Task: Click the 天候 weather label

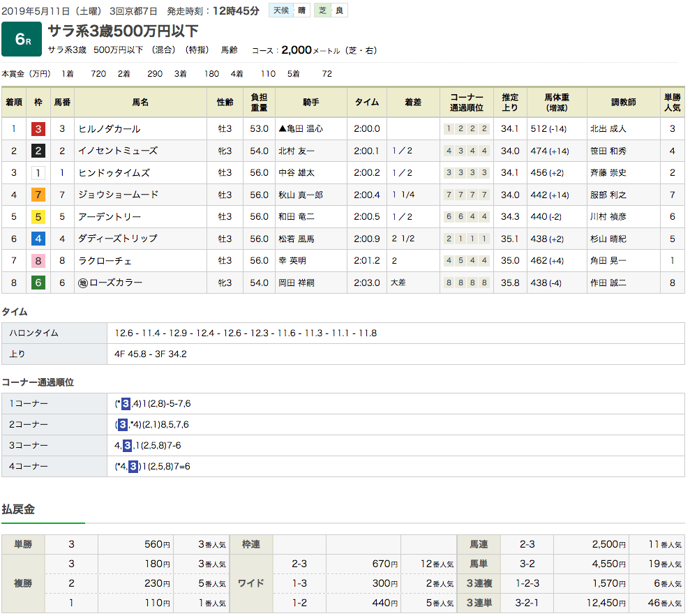Action: click(280, 10)
